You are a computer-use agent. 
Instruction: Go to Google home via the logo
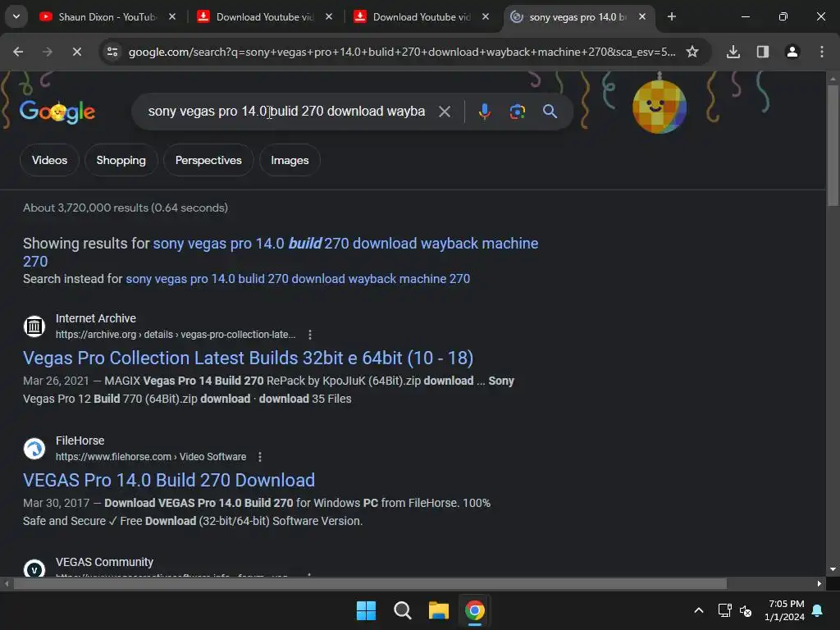click(57, 112)
